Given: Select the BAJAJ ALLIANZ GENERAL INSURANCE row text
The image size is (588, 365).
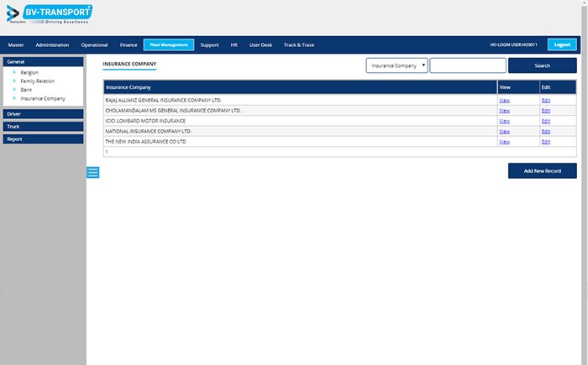Looking at the screenshot, I should tap(164, 101).
